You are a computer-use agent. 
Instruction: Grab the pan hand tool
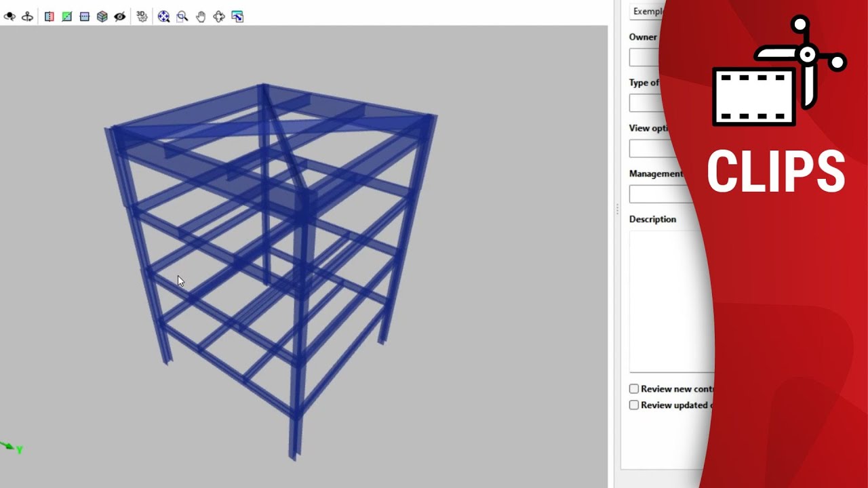point(200,16)
